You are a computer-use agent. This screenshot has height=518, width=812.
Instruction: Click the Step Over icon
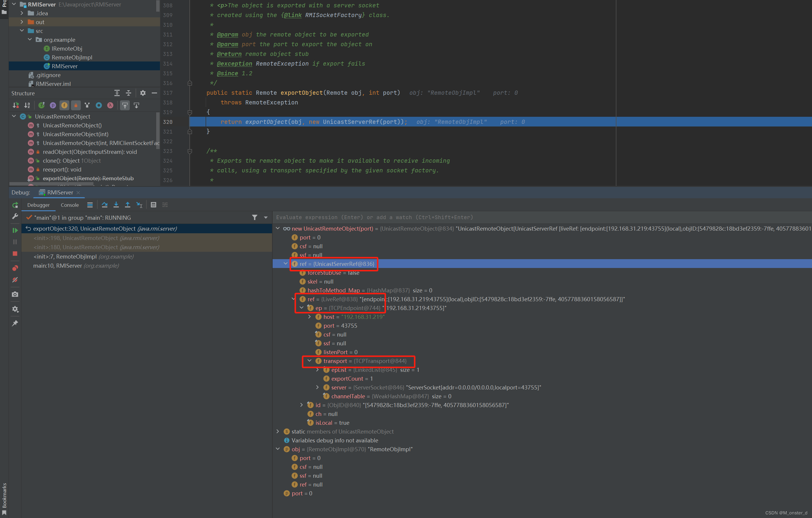click(104, 205)
